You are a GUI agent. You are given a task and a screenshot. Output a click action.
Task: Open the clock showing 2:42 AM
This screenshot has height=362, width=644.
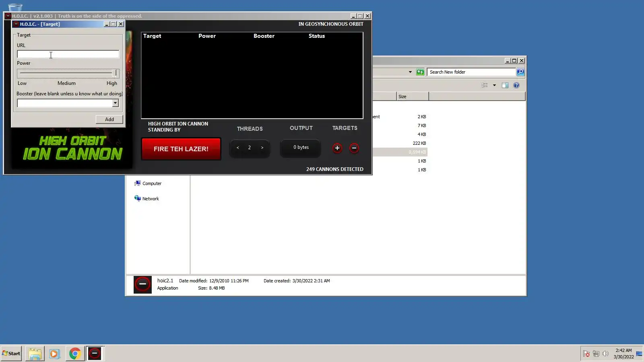(x=623, y=354)
